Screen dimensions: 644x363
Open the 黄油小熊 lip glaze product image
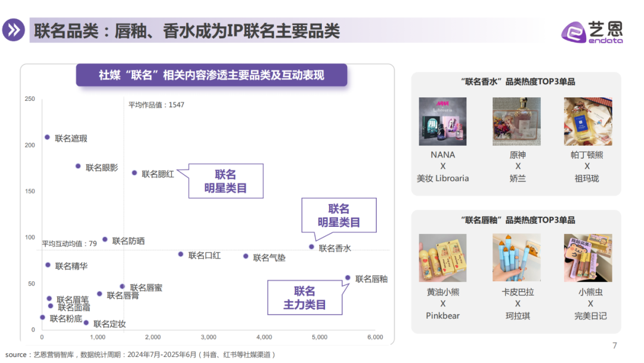pyautogui.click(x=442, y=258)
